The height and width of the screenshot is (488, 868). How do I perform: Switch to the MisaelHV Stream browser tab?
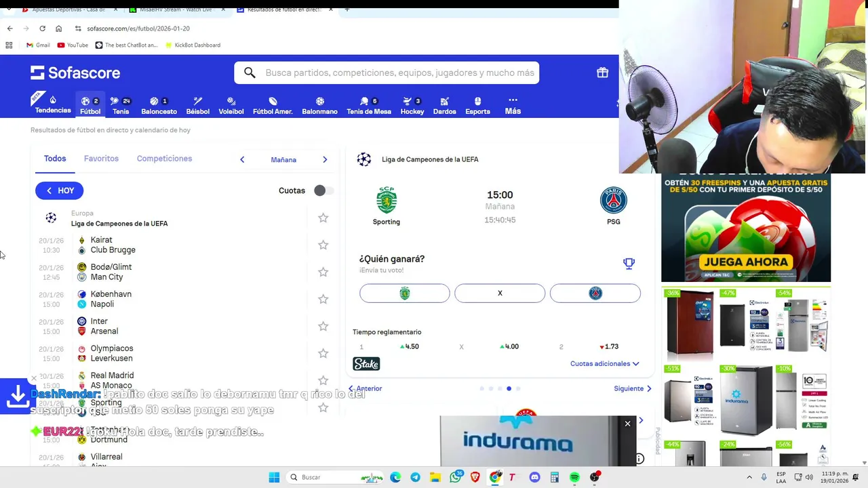tap(178, 9)
